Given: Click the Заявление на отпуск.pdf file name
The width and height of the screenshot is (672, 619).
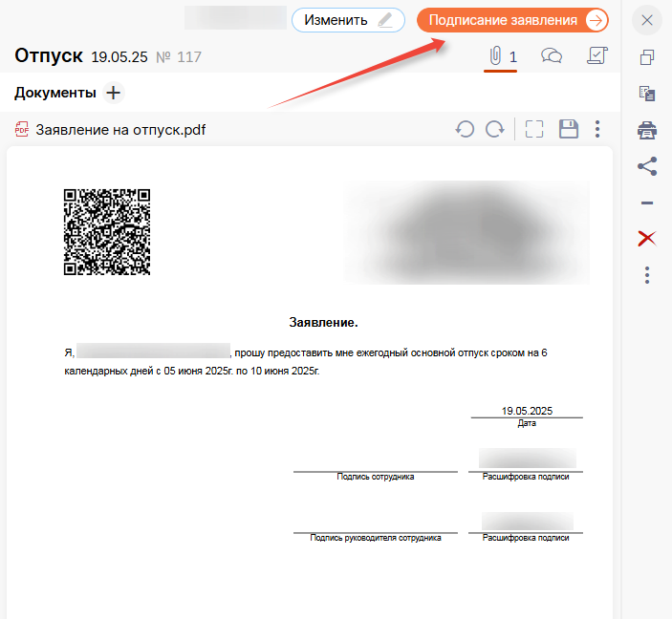Looking at the screenshot, I should pos(119,130).
